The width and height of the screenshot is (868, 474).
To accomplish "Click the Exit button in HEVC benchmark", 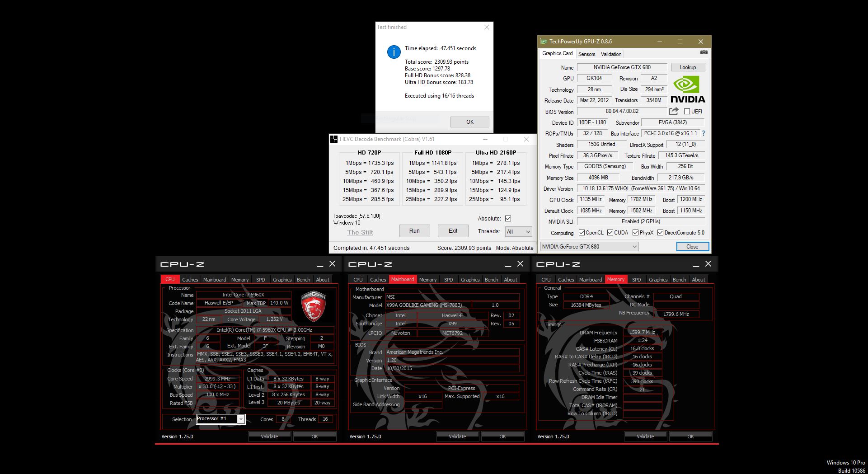I will tap(453, 231).
